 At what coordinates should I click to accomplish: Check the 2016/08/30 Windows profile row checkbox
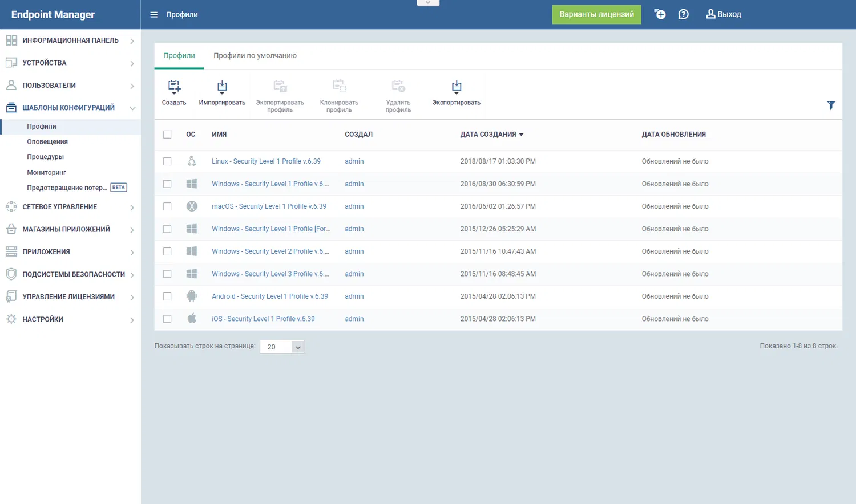tap(167, 184)
